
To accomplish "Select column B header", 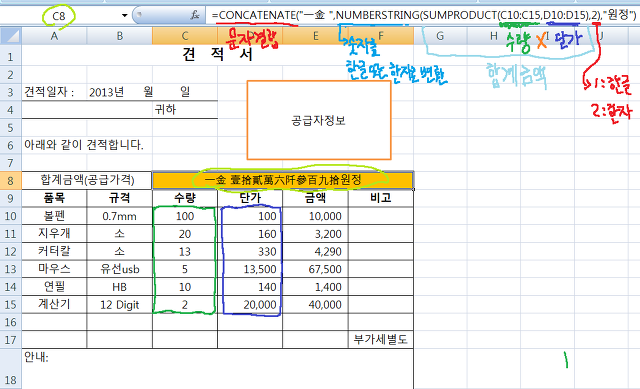I will [120, 36].
